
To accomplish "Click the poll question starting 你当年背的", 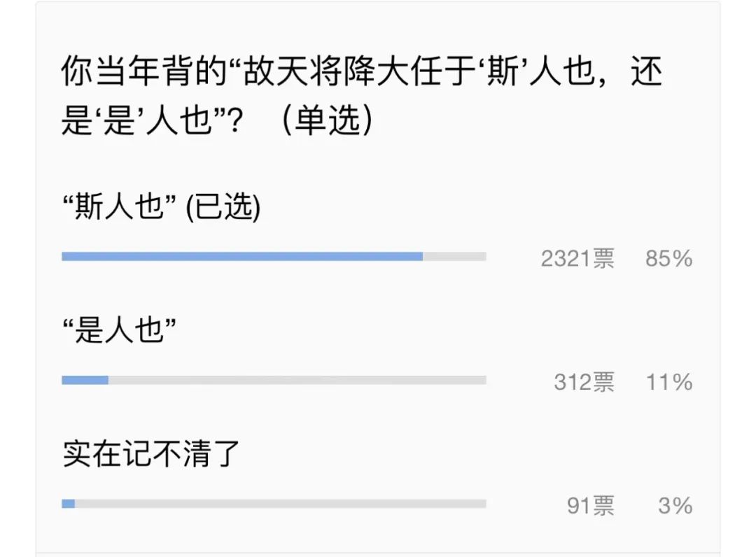I will pyautogui.click(x=362, y=95).
